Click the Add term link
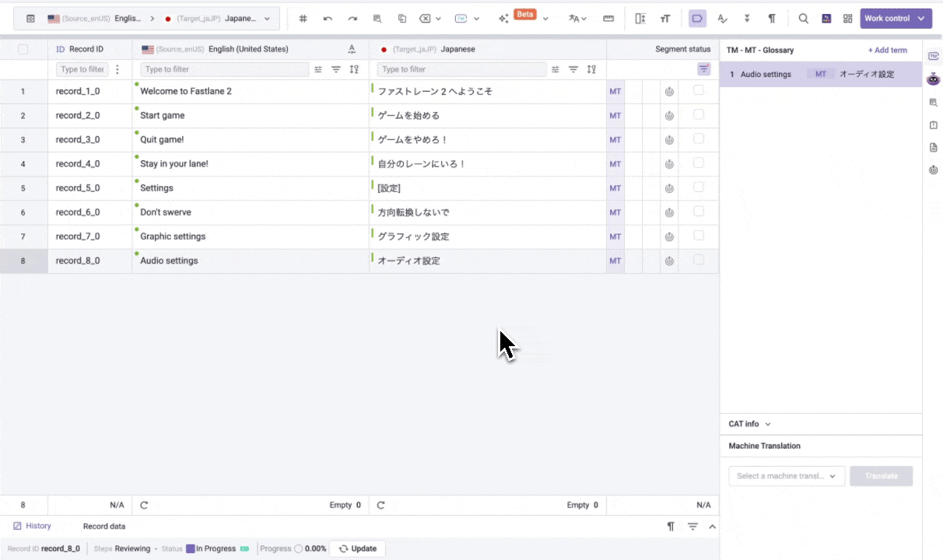Viewport: 943px width, 560px height. (887, 50)
